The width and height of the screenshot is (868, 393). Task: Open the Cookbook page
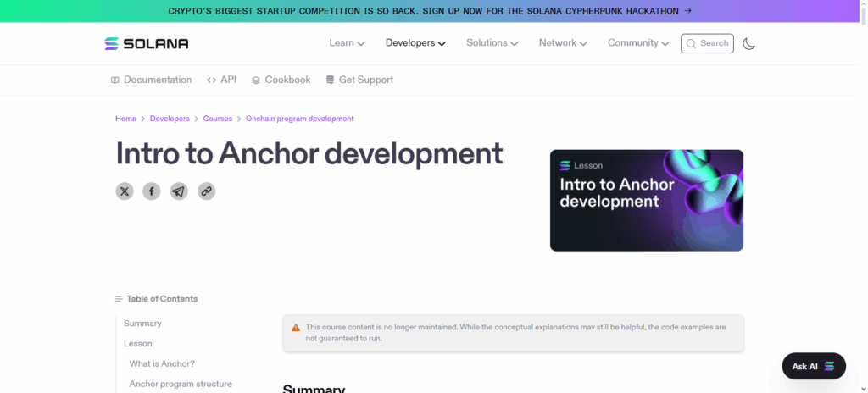tap(281, 80)
